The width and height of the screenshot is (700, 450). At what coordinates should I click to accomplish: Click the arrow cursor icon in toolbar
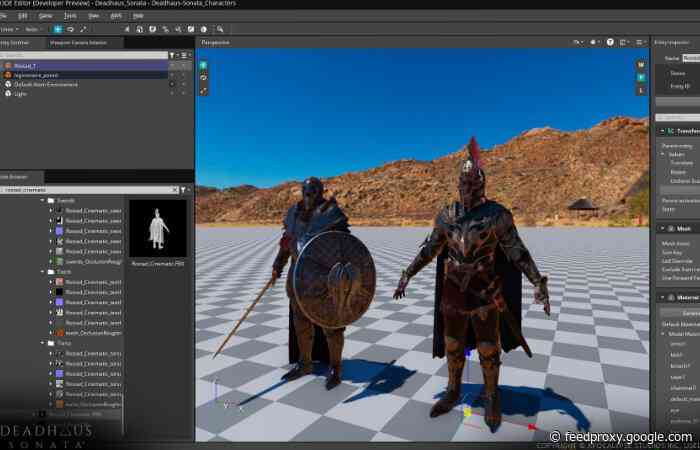click(x=127, y=29)
